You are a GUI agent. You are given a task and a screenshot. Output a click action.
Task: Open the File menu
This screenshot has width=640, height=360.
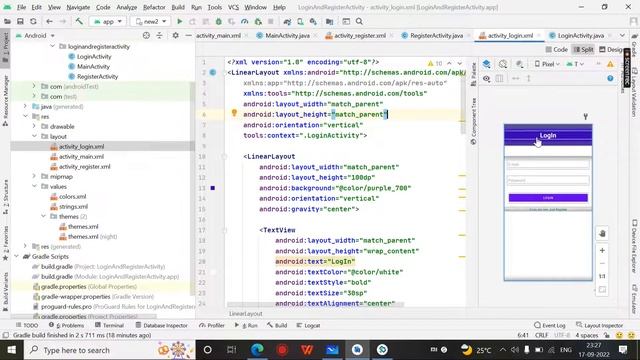[x=21, y=7]
